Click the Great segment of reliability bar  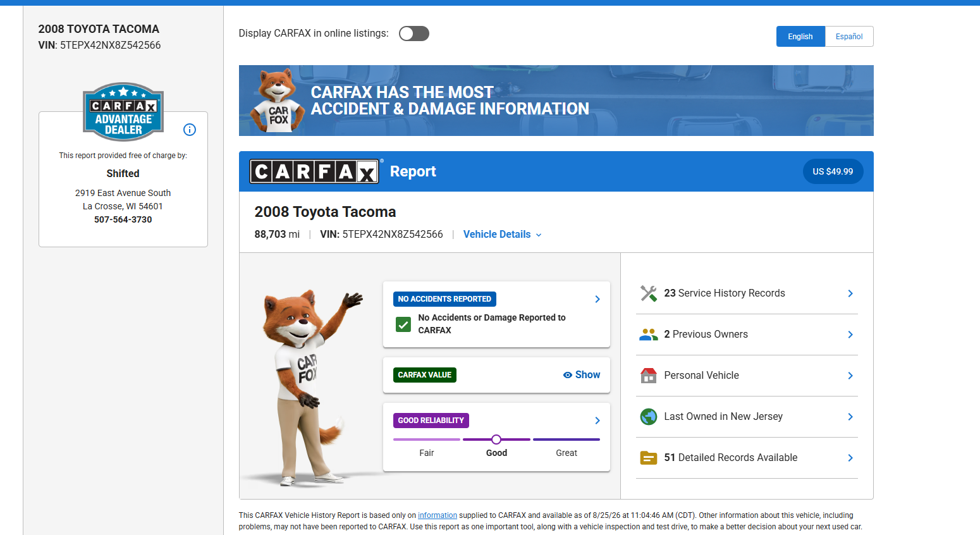click(x=567, y=440)
